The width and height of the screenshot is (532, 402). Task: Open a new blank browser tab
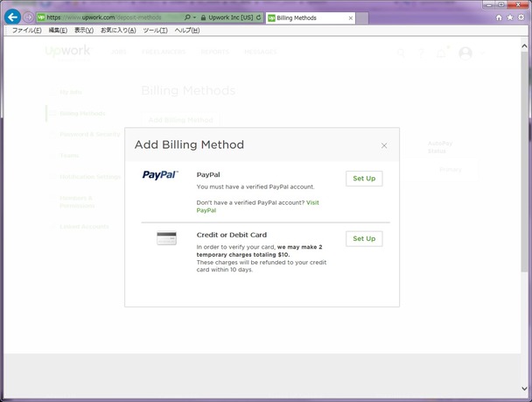pos(362,18)
